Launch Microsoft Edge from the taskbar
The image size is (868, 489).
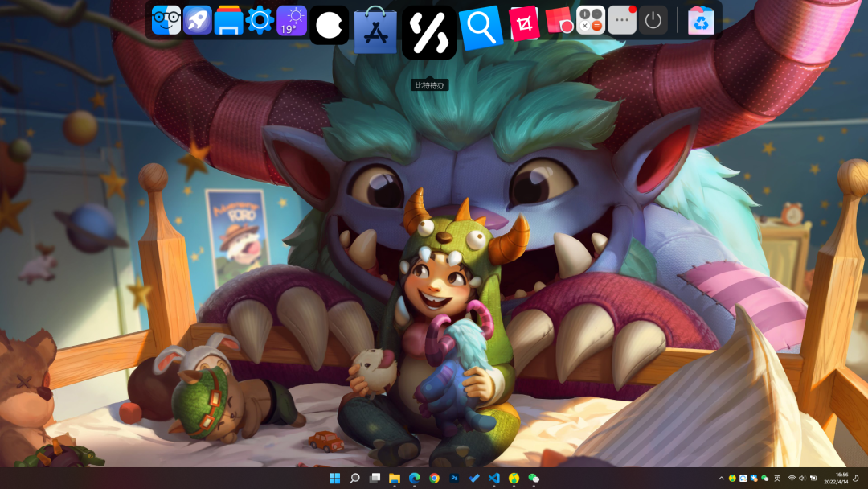[x=414, y=478]
